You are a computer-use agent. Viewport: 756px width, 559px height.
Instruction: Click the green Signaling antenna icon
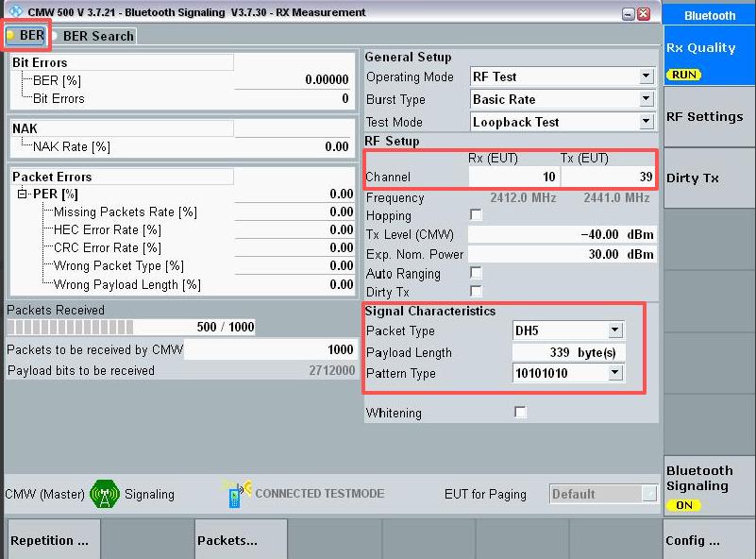[104, 494]
